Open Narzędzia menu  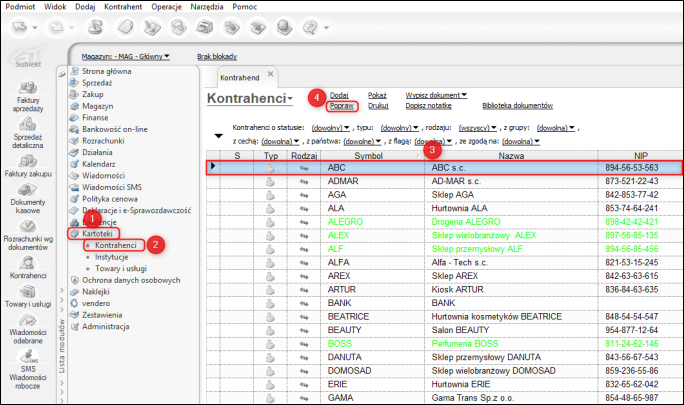(207, 7)
